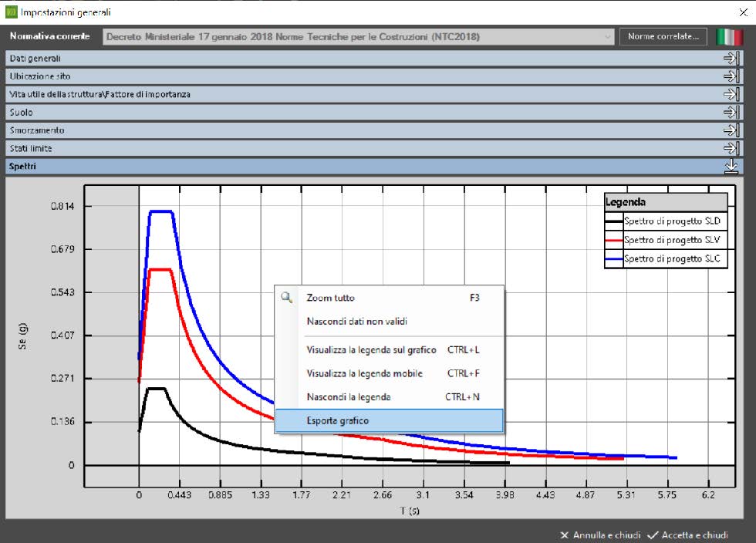
Task: Expand the Dati generali section arrow icon
Action: point(731,58)
